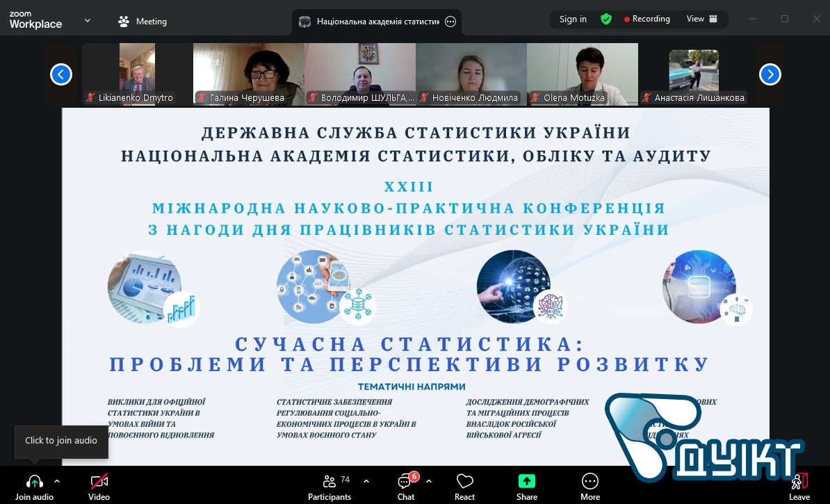Expand audio options arrow next to Join audio
This screenshot has width=830, height=504.
[57, 481]
